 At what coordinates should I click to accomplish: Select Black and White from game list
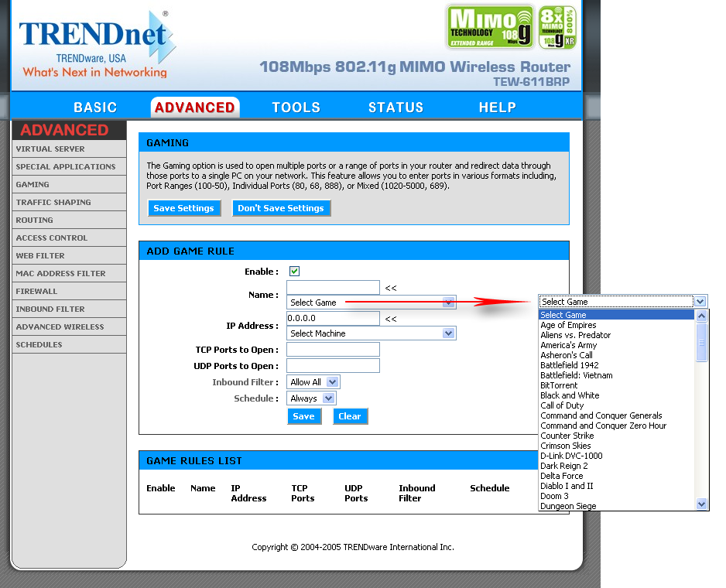pyautogui.click(x=617, y=395)
